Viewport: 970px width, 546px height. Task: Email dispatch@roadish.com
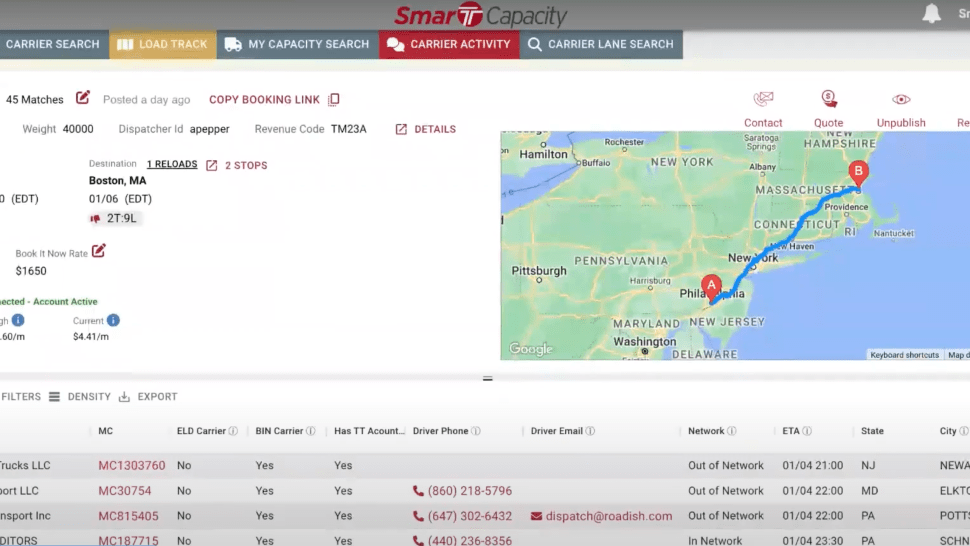pos(601,516)
